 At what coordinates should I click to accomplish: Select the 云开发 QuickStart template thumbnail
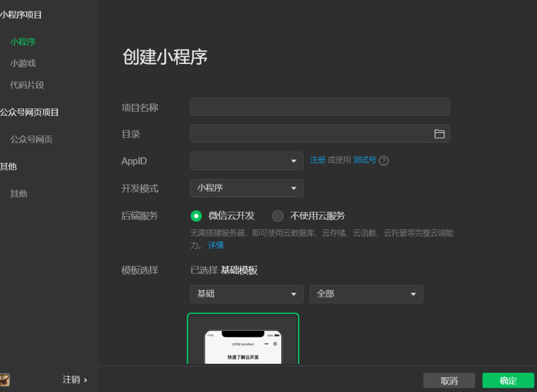[x=243, y=339]
